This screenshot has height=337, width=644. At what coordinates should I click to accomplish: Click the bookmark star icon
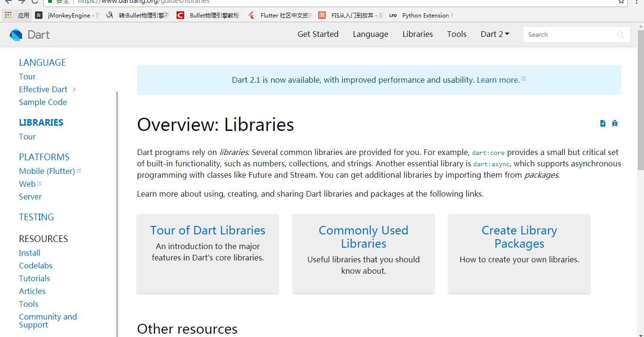[x=621, y=2]
